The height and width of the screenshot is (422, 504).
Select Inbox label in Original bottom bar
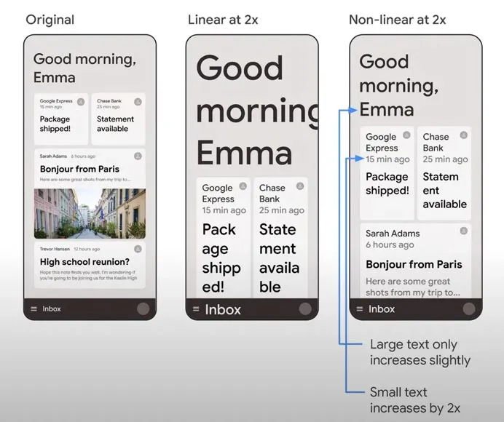click(52, 309)
